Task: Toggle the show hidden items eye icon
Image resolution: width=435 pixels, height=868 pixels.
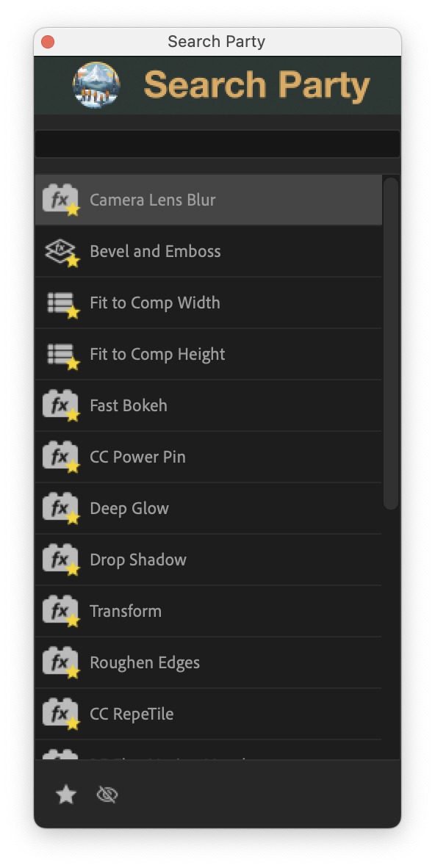Action: coord(107,794)
